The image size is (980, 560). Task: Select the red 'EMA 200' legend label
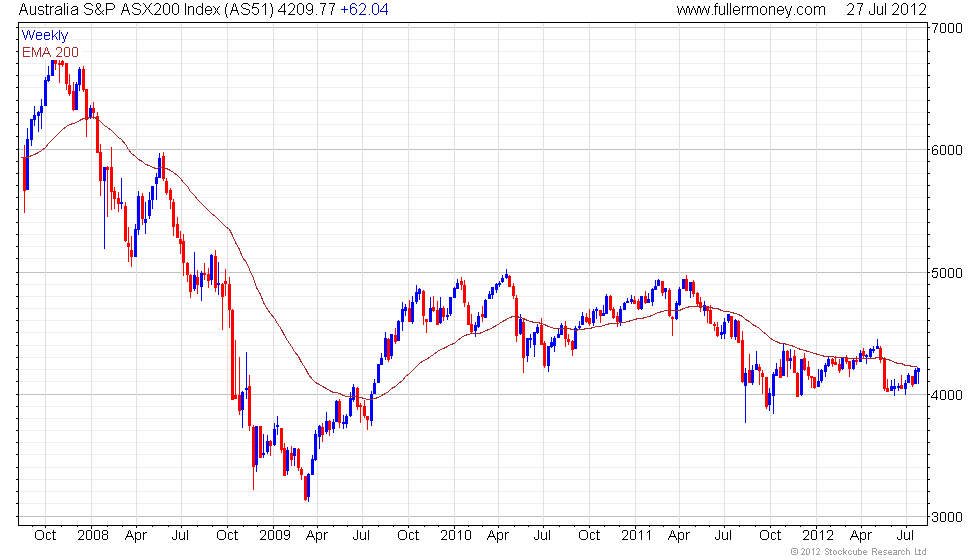(50, 52)
